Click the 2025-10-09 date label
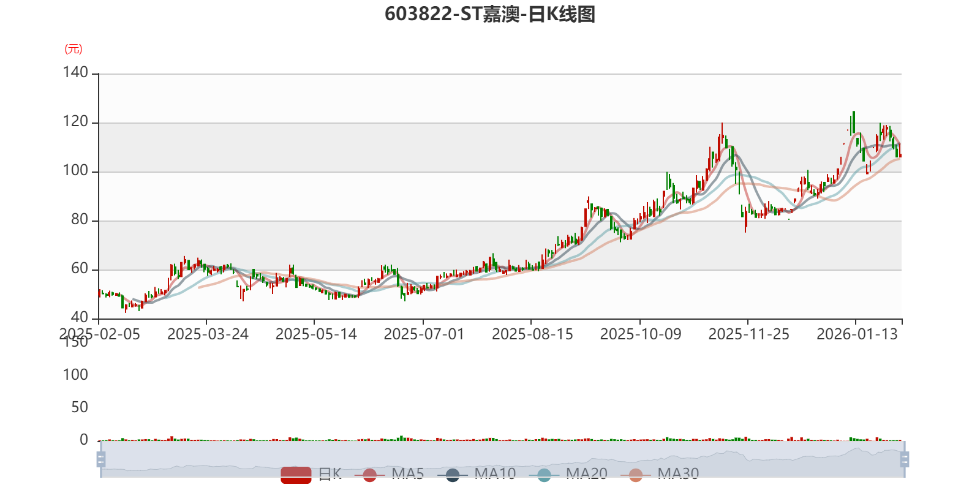This screenshot has height=490, width=980. (x=641, y=334)
